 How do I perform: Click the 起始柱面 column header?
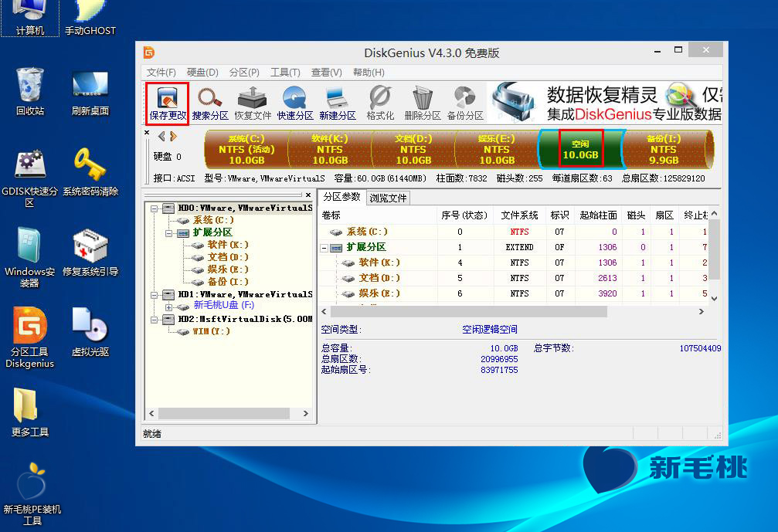tap(599, 215)
